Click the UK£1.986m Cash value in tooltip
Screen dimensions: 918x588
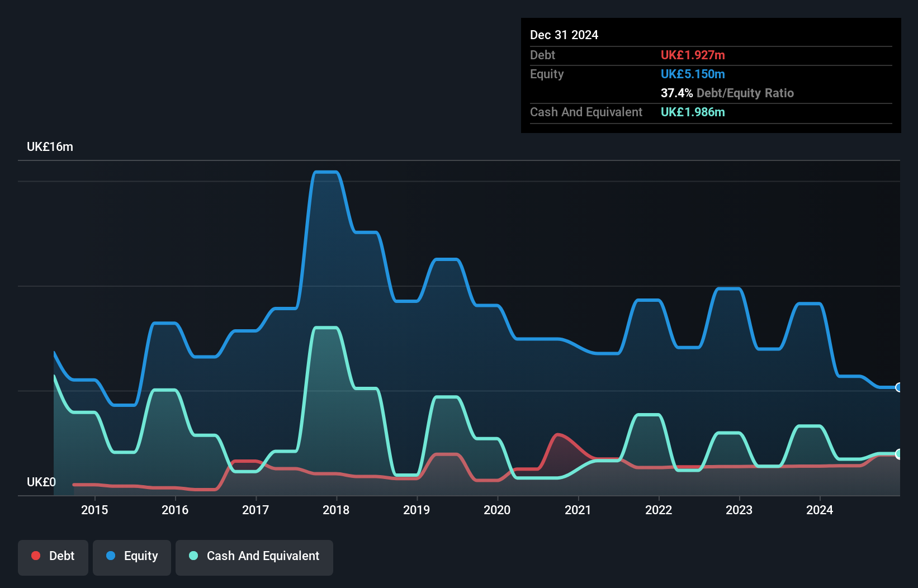[x=693, y=112]
